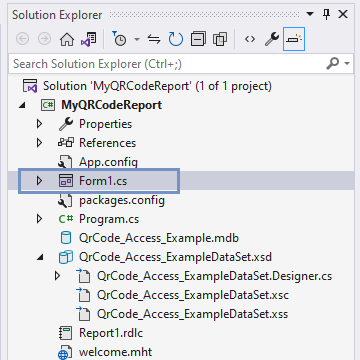The width and height of the screenshot is (360, 360).
Task: Click the Back navigation arrow in toolbar
Action: pyautogui.click(x=23, y=39)
